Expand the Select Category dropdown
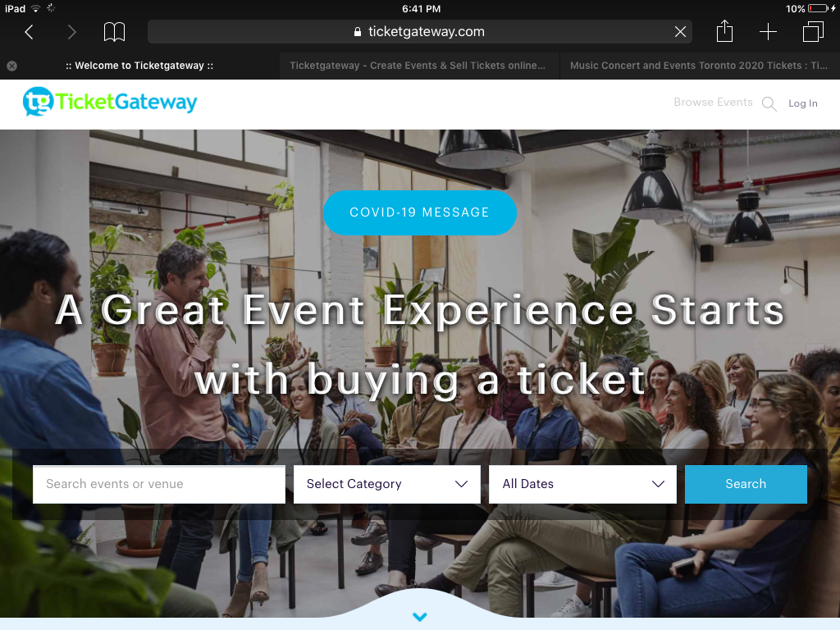The image size is (840, 630). coord(387,484)
